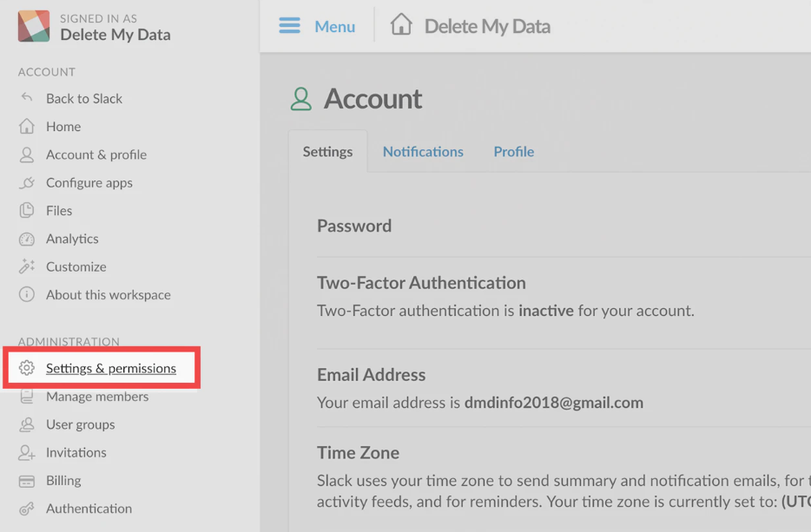This screenshot has width=811, height=532.
Task: Switch to the Profile tab
Action: (x=513, y=152)
